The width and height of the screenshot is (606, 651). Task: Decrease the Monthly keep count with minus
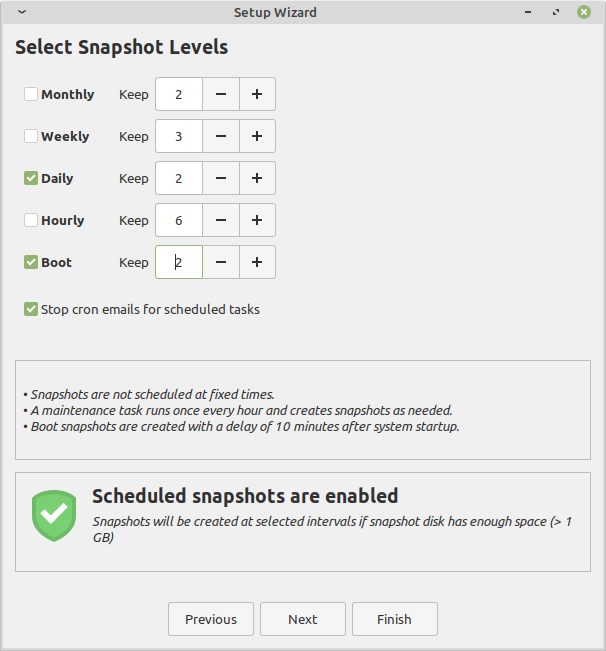220,94
